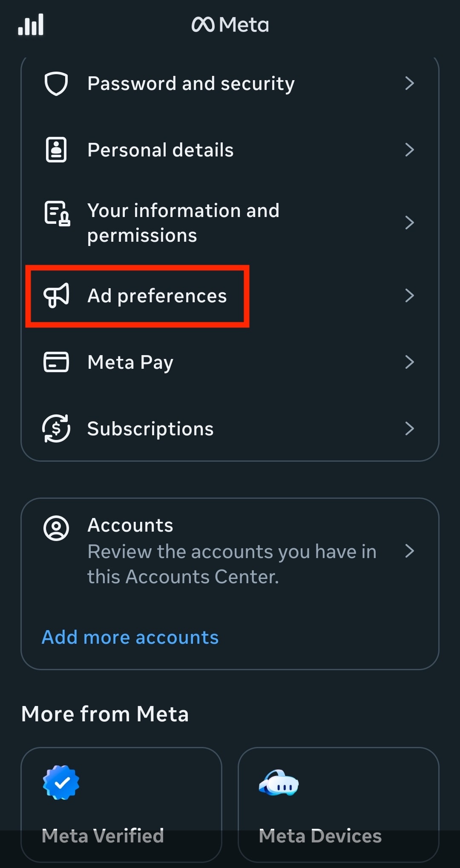Open the Accounts section via its chevron
460x868 pixels.
click(x=410, y=551)
